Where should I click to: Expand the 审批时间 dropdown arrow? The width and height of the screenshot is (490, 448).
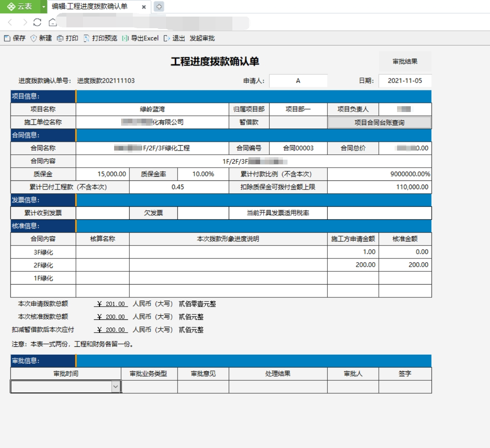click(116, 387)
